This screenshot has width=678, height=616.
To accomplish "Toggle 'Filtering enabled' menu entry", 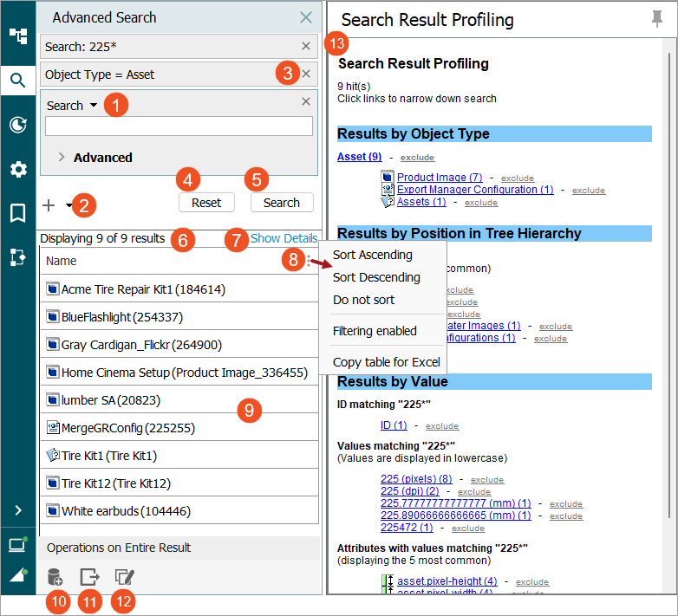I will 375,331.
